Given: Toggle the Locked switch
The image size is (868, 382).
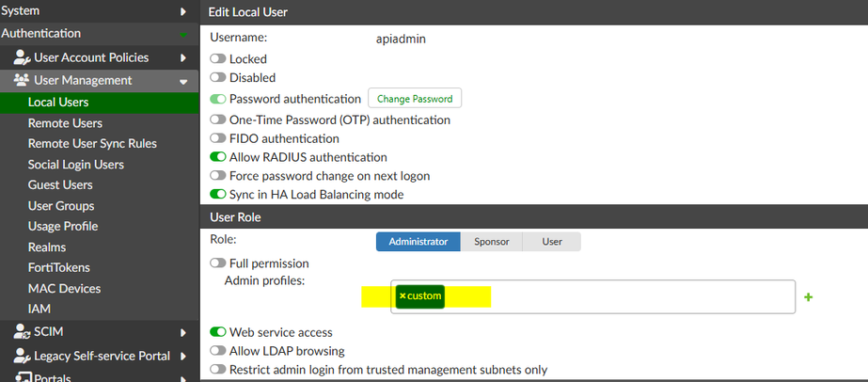Looking at the screenshot, I should 218,59.
